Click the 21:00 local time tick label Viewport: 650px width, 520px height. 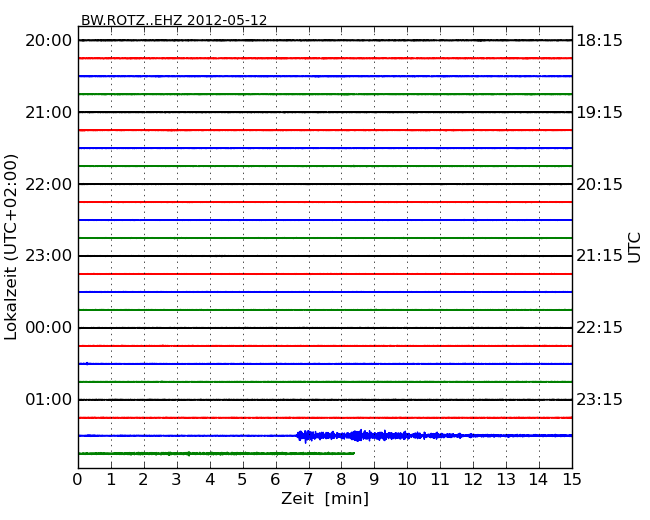(x=49, y=112)
